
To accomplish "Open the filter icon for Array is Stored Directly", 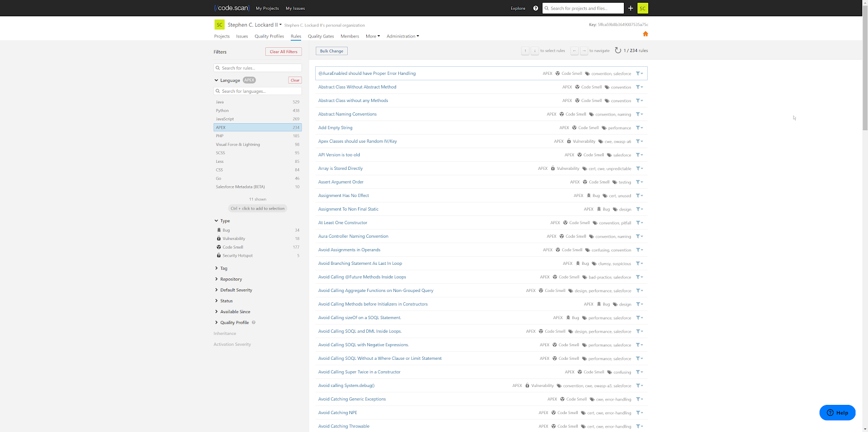I will [x=640, y=168].
